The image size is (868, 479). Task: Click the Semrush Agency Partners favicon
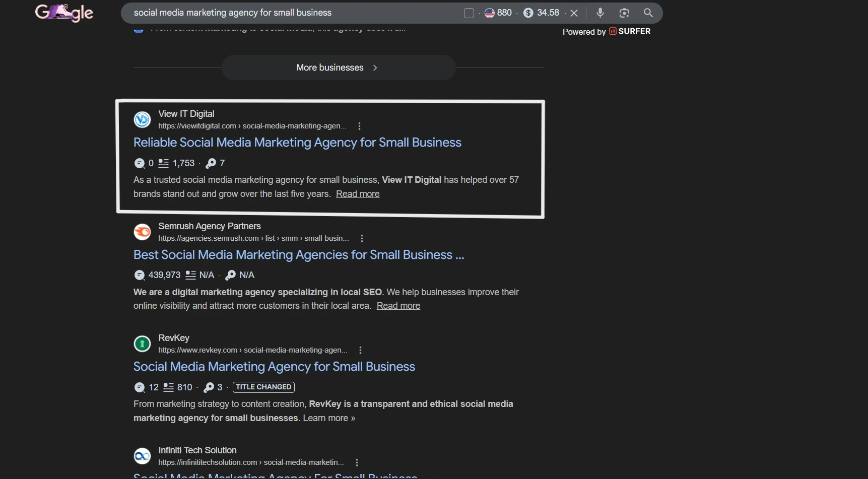[x=142, y=232]
